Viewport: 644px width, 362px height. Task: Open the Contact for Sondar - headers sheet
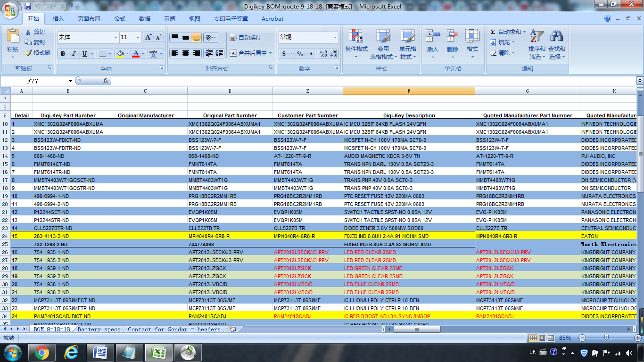pos(174,329)
